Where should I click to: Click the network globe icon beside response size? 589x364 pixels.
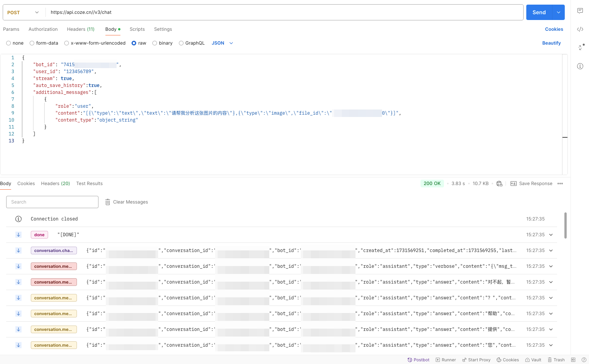coord(499,184)
